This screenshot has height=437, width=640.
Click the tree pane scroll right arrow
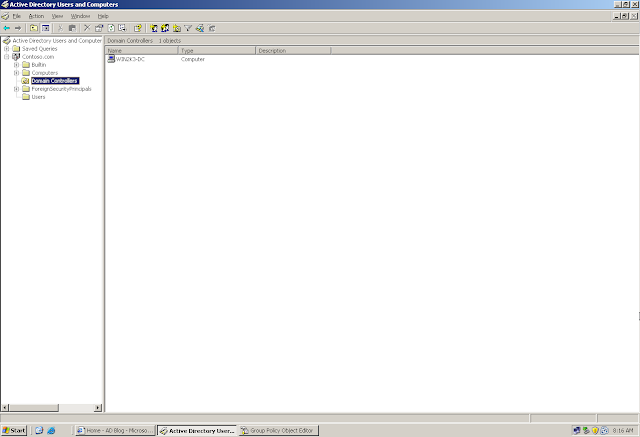[98, 408]
